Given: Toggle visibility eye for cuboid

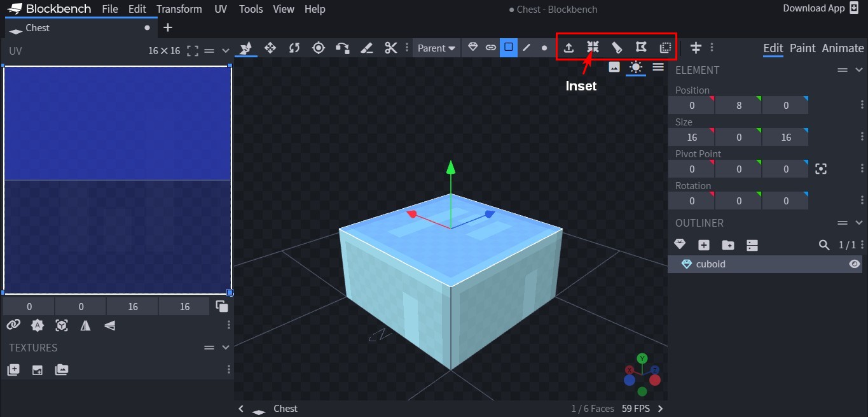Looking at the screenshot, I should (855, 264).
